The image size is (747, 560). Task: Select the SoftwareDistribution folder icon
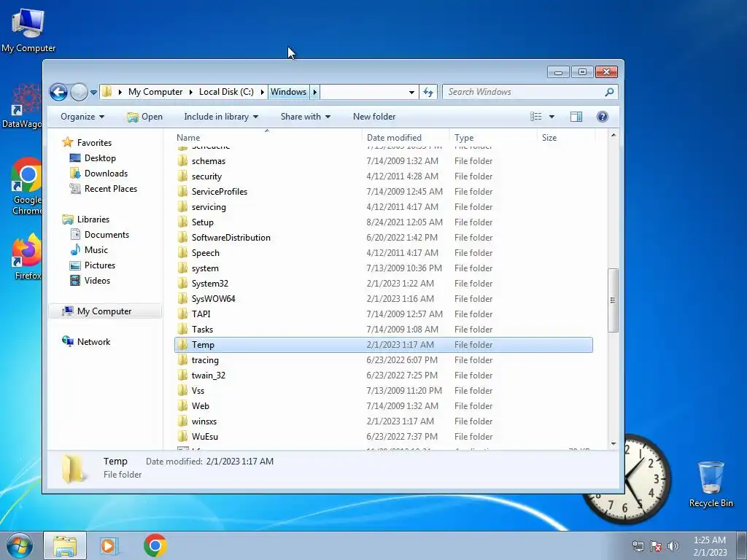[x=182, y=238]
